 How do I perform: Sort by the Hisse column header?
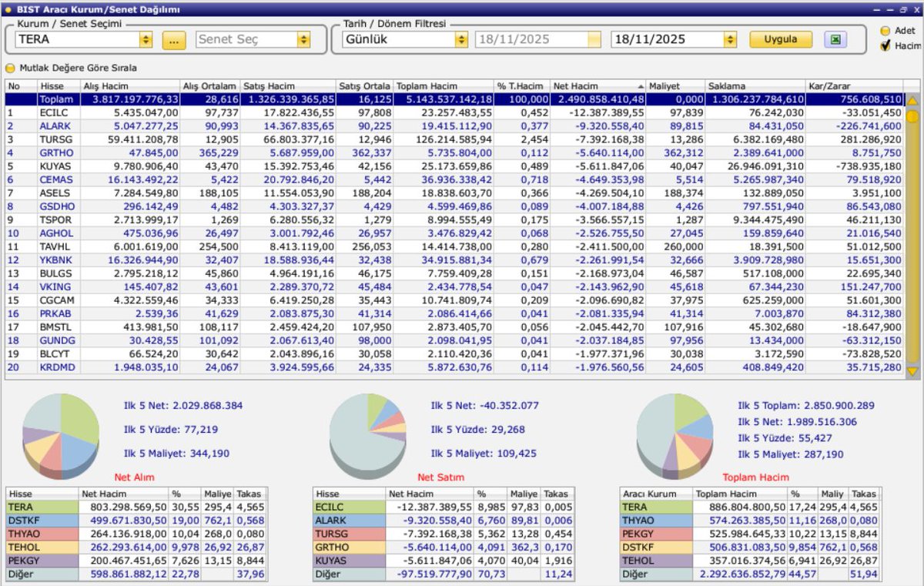(57, 86)
